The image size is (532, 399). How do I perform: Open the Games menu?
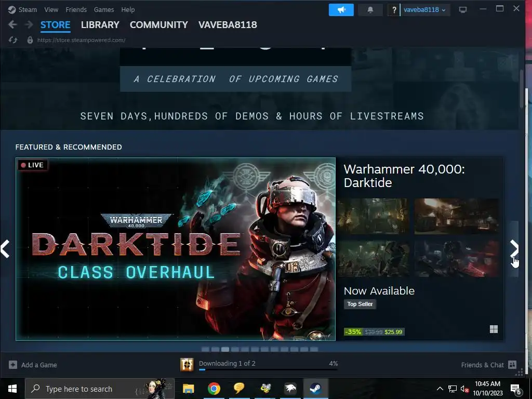pyautogui.click(x=104, y=10)
